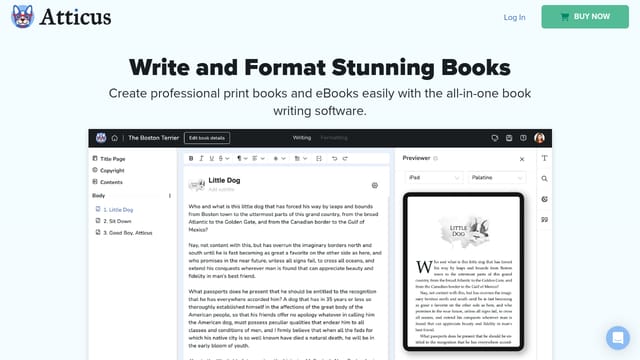Open the Log In link
Image resolution: width=640 pixels, height=360 pixels.
coord(514,17)
